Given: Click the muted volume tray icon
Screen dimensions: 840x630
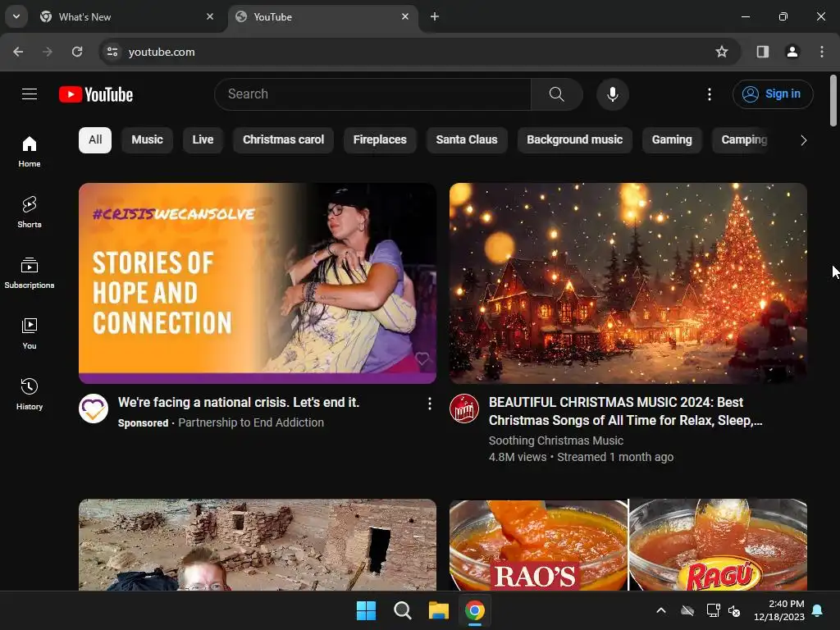Looking at the screenshot, I should tap(734, 610).
